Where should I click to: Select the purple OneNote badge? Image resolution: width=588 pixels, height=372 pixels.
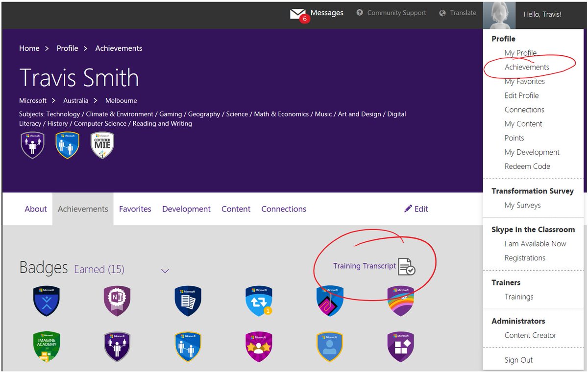click(x=117, y=301)
